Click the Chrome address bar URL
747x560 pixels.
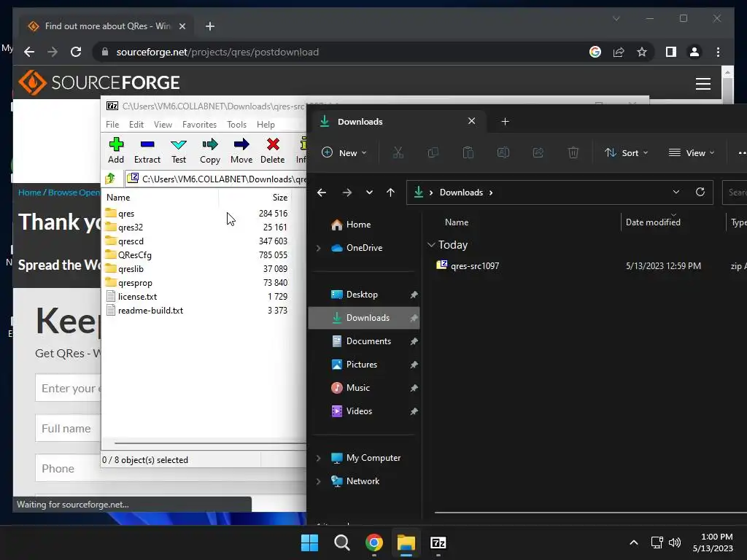point(217,52)
